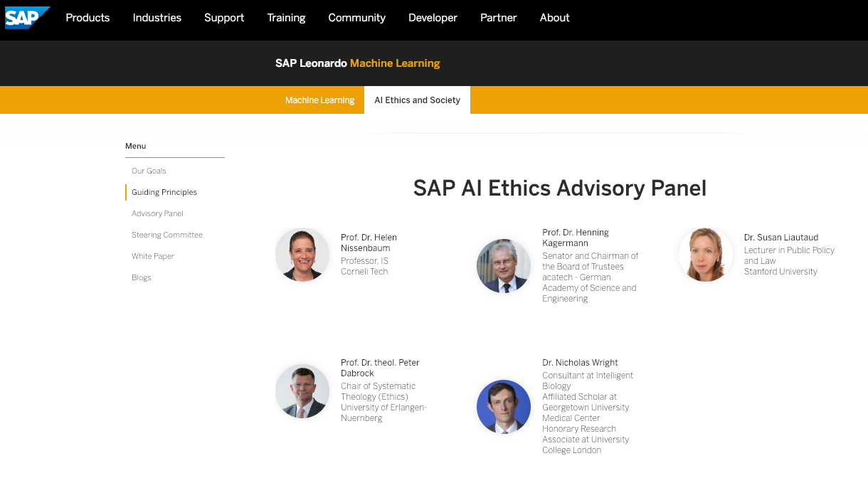
Task: Click Nicholas Wright's profile photo
Action: (x=504, y=407)
